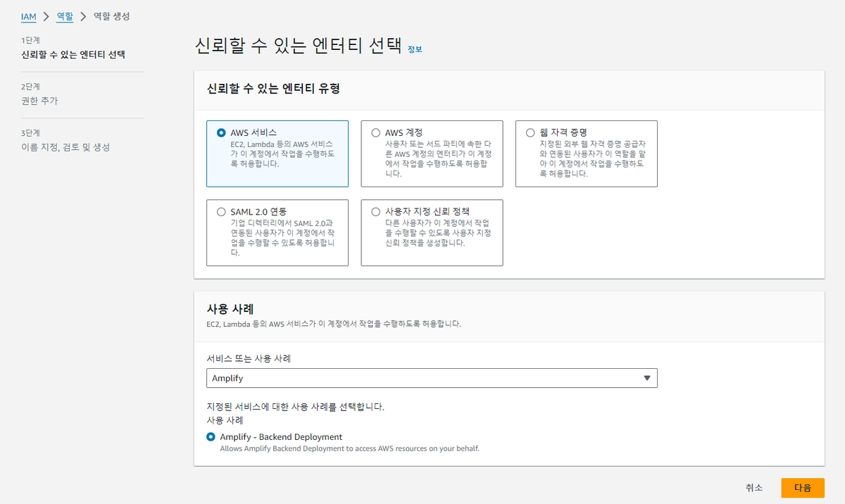
Task: Select the AWS 서비스 radio button
Action: (222, 132)
